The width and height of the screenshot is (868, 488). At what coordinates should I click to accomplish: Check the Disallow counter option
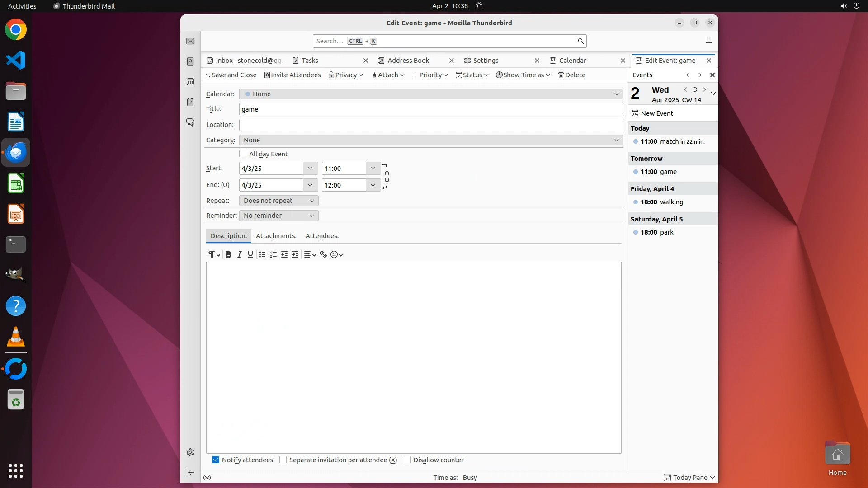tap(407, 460)
